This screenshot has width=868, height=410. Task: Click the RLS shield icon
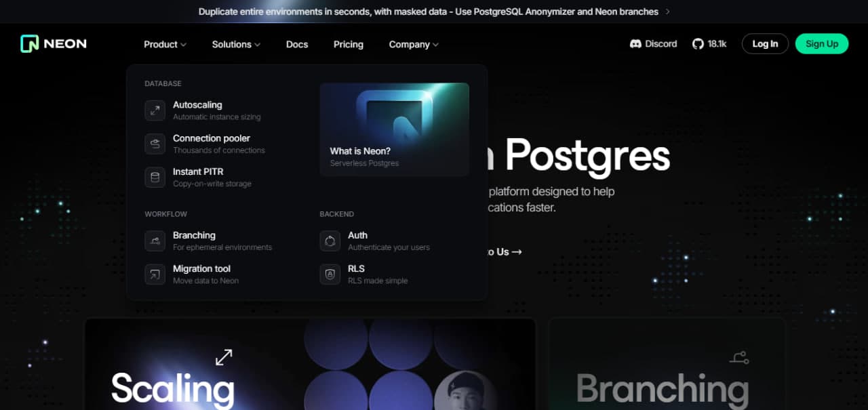coord(330,274)
